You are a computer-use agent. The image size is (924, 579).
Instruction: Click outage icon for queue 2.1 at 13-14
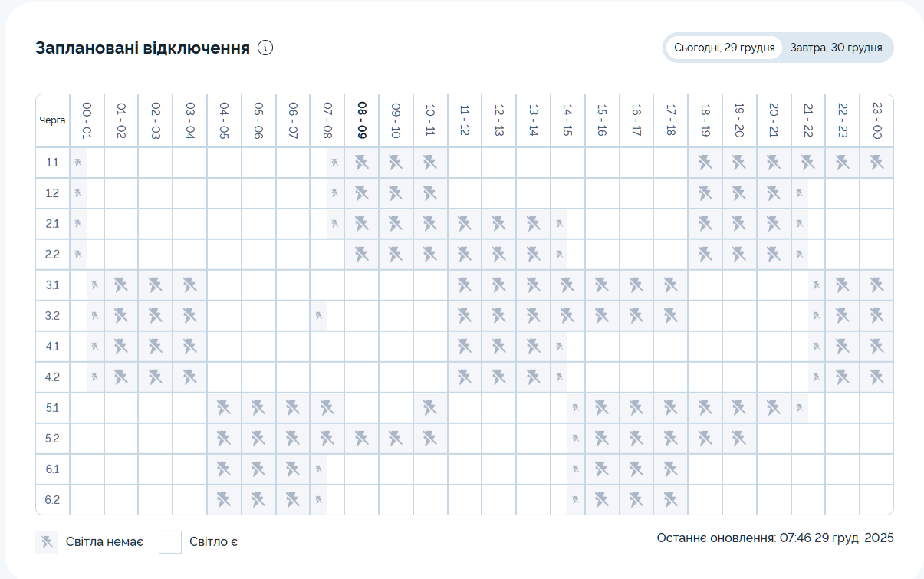point(533,224)
